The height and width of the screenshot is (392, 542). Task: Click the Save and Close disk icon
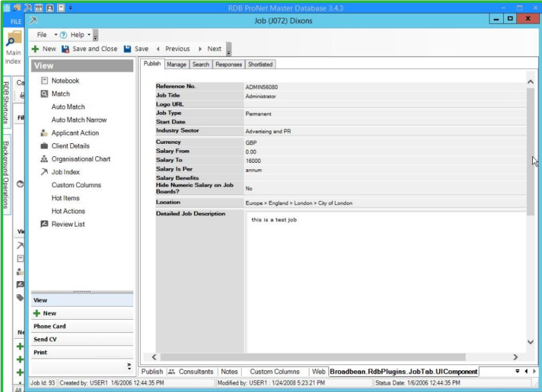65,49
